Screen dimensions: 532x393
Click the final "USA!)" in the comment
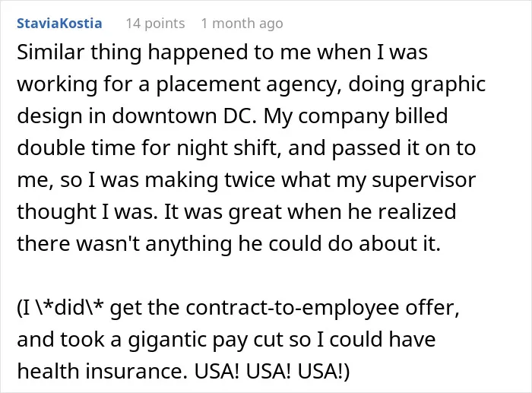pos(324,371)
